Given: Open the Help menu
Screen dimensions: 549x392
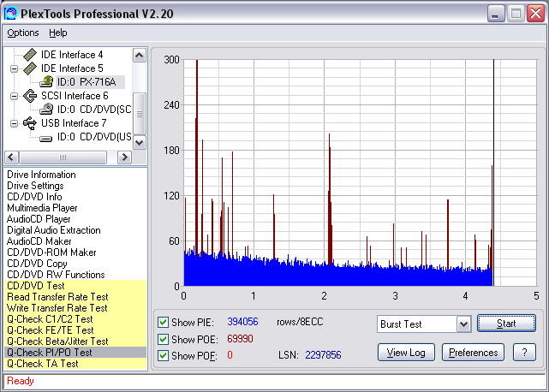Looking at the screenshot, I should coord(58,33).
